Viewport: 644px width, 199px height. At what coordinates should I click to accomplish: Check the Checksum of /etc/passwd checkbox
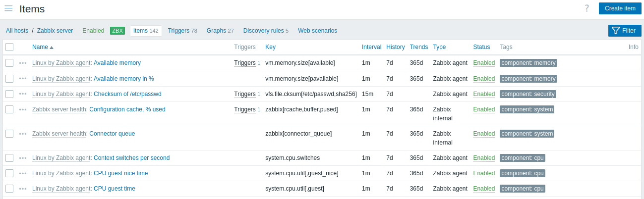9,94
